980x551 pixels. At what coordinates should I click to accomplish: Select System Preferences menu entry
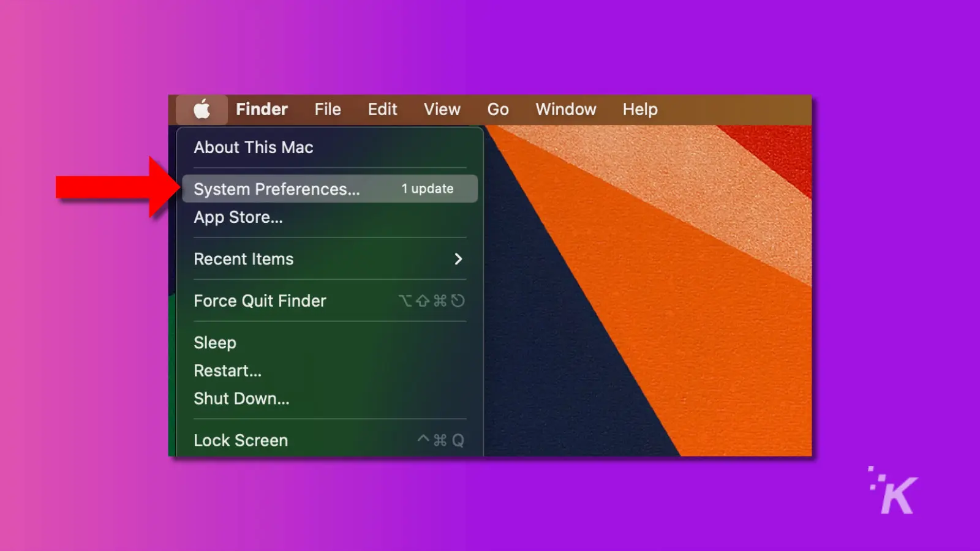[330, 189]
